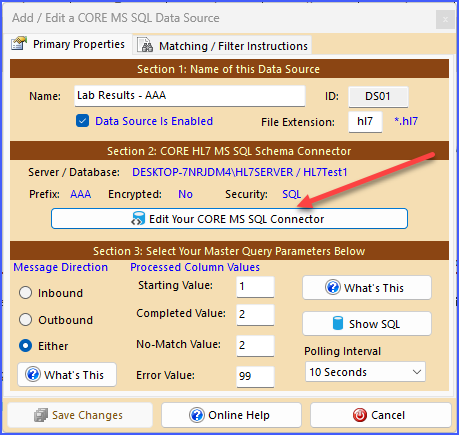Click the red power icon on Cancel
Image resolution: width=459 pixels, height=435 pixels.
tap(360, 415)
